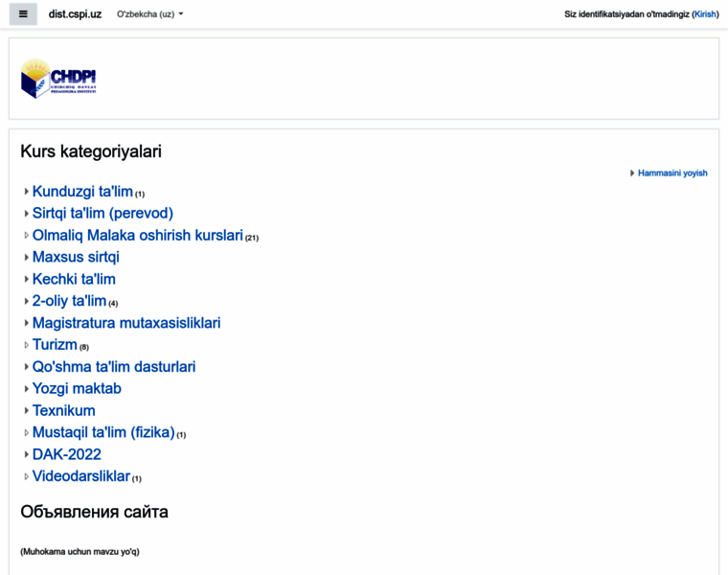Open the Magistratura mutaxasisliklari link
The width and height of the screenshot is (728, 575).
coord(126,323)
